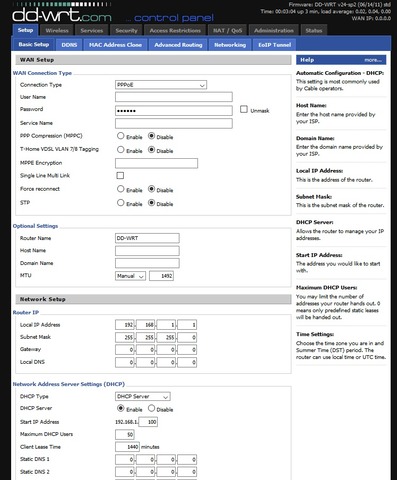Select the Networking sub-tab

click(230, 45)
